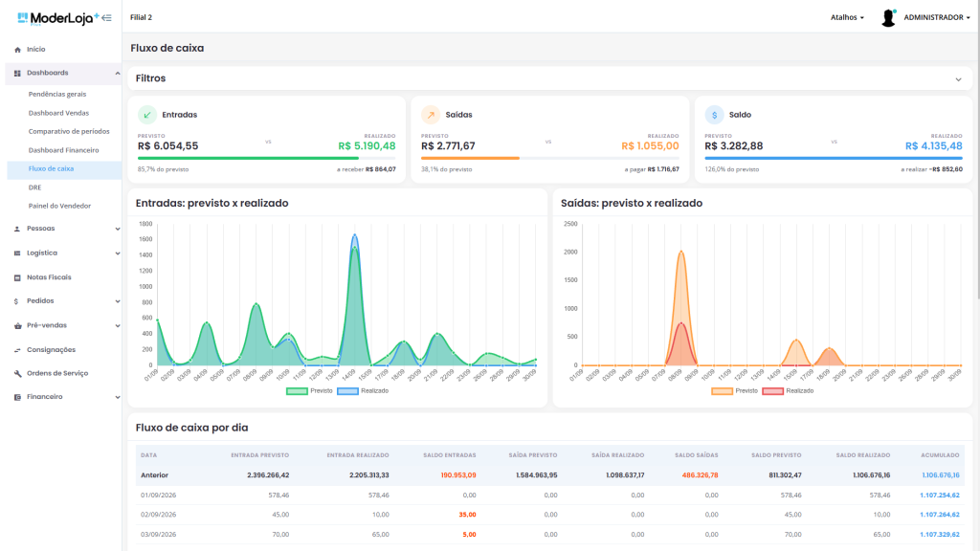Viewport: 980px width, 551px height.
Task: Toggle Previsto series in Saídas chart legend
Action: pos(734,391)
